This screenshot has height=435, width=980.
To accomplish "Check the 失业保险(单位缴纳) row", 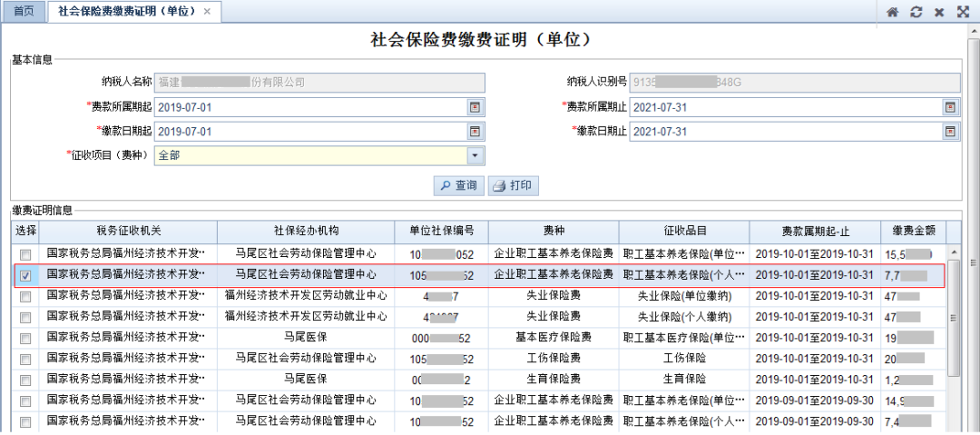I will point(25,297).
